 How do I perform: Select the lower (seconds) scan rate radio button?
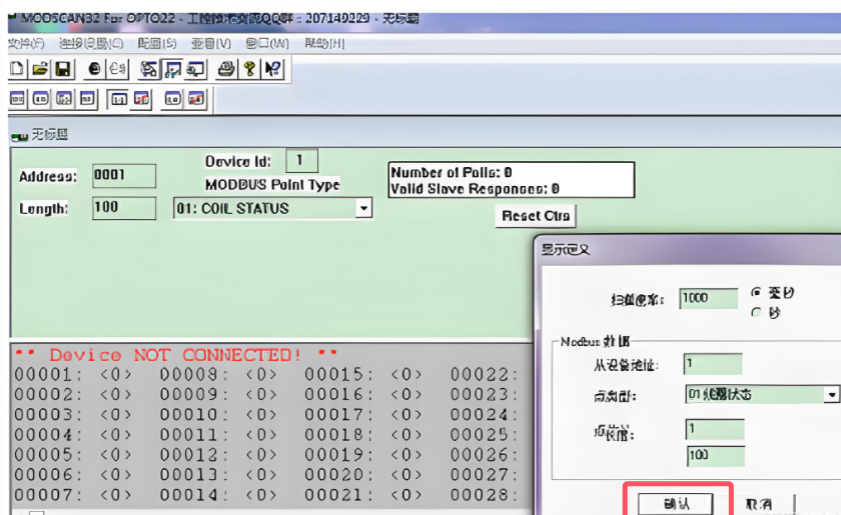[756, 312]
